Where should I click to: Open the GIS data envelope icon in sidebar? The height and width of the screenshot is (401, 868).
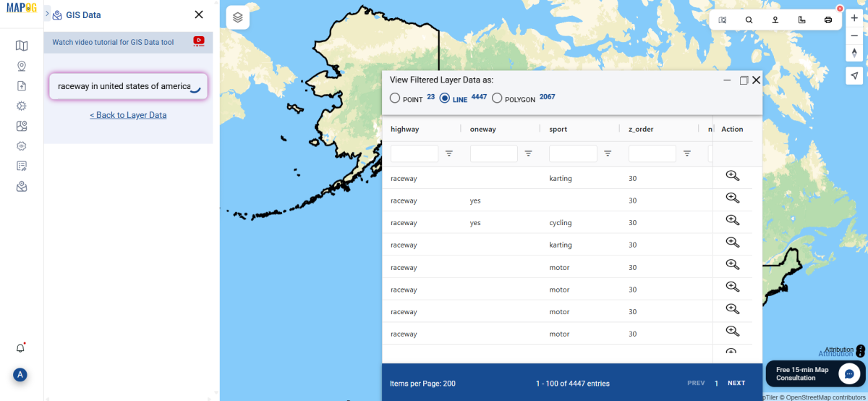[x=22, y=187]
